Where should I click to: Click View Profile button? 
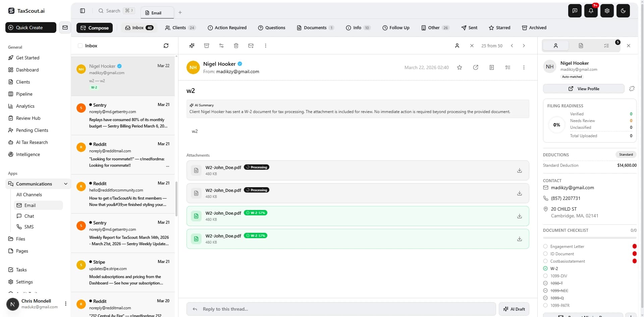[x=584, y=89]
